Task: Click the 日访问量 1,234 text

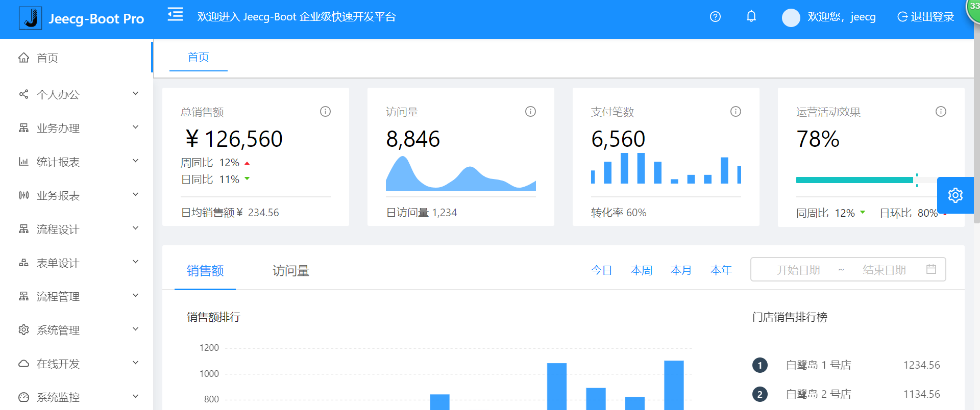Action: (x=422, y=213)
